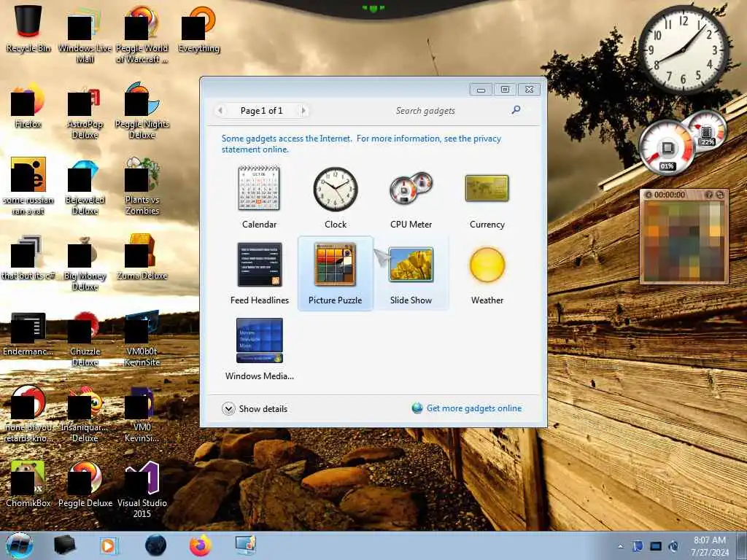Click the search magnifier icon
Image resolution: width=747 pixels, height=560 pixels.
coord(516,110)
